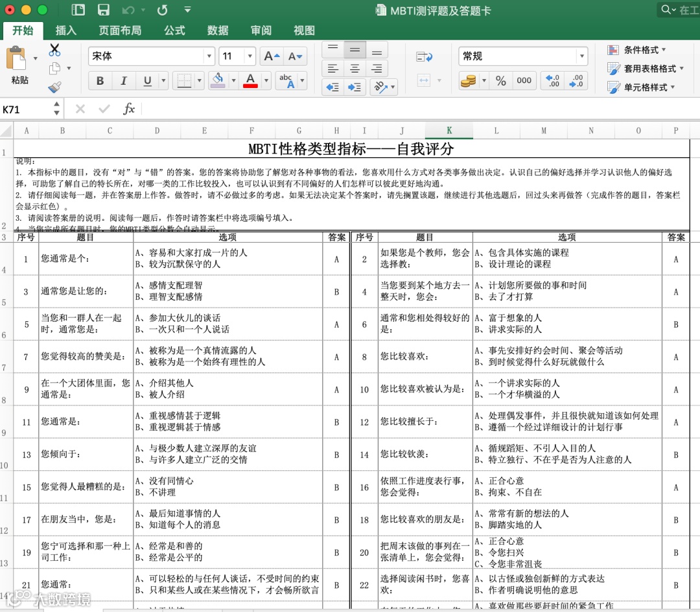Open the font size 11 dropdown
The width and height of the screenshot is (700, 612).
(x=250, y=56)
